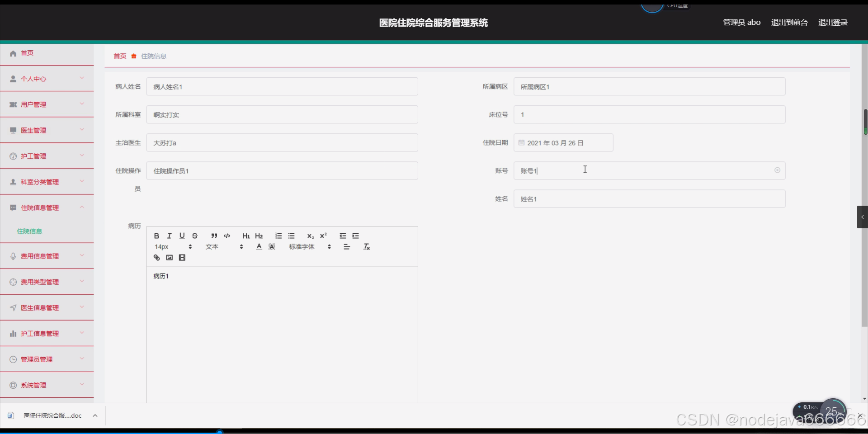This screenshot has width=868, height=434.
Task: Apply superscript formatting
Action: tap(323, 236)
